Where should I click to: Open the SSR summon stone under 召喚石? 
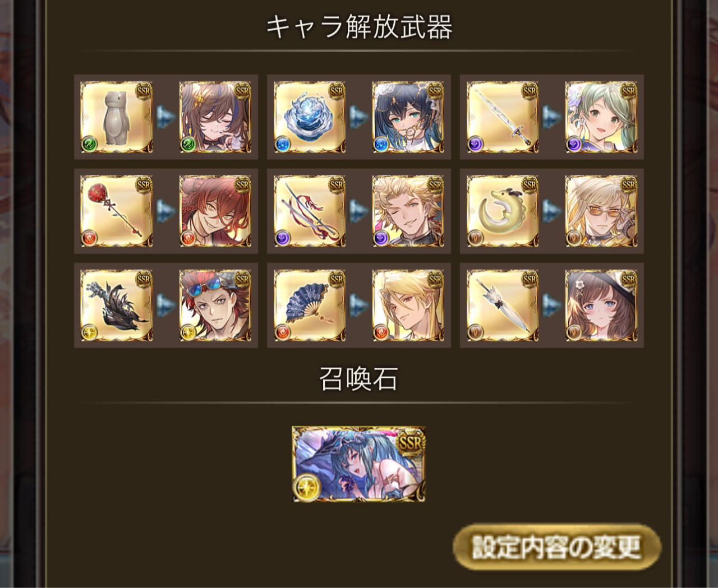pos(359,464)
